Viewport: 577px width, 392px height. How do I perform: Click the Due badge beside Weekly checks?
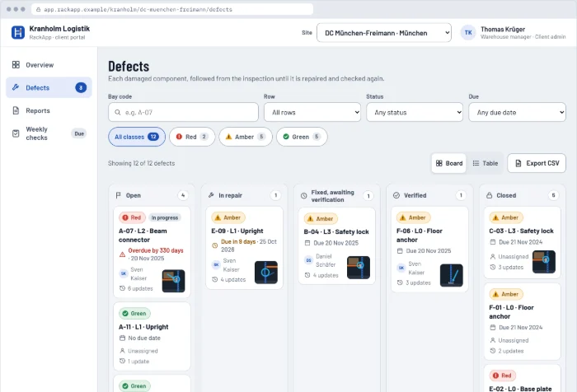79,133
